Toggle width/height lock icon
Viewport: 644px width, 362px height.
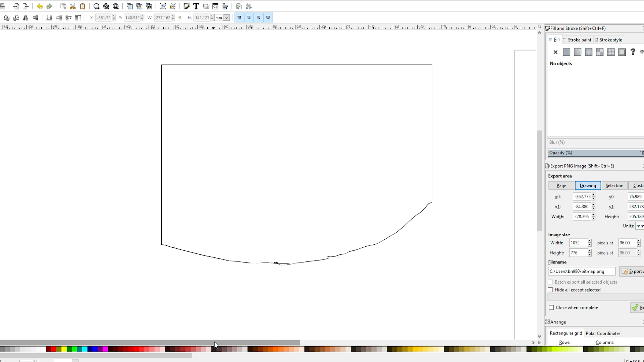tap(180, 18)
